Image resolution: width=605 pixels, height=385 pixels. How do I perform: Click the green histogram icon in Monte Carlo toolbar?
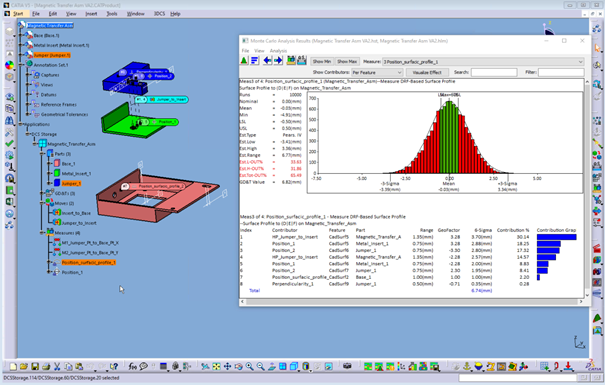tap(244, 61)
